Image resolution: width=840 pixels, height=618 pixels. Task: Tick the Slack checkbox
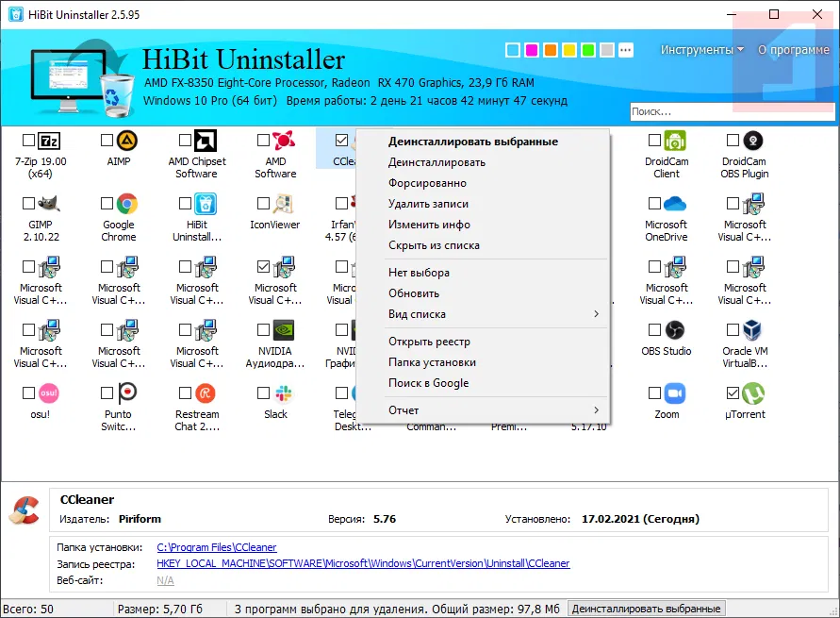[263, 393]
